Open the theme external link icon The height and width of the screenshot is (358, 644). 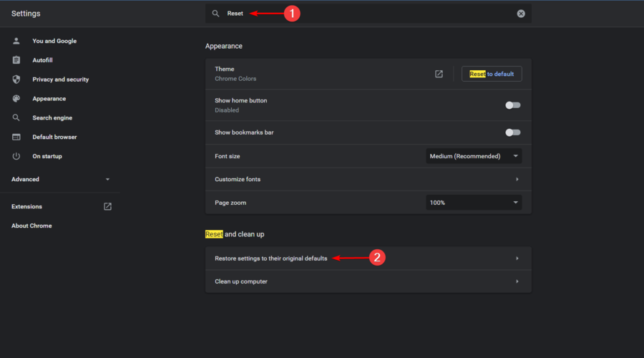(x=439, y=74)
